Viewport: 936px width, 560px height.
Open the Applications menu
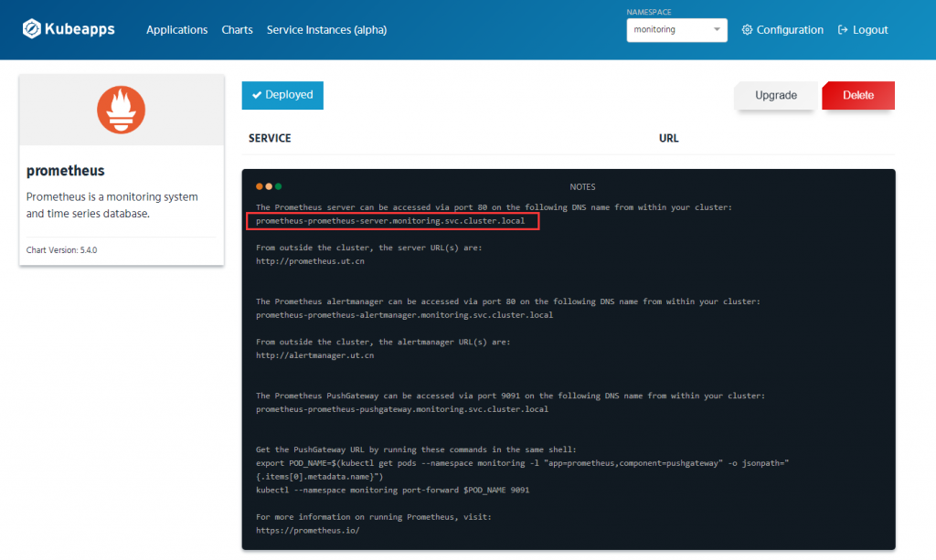coord(176,30)
